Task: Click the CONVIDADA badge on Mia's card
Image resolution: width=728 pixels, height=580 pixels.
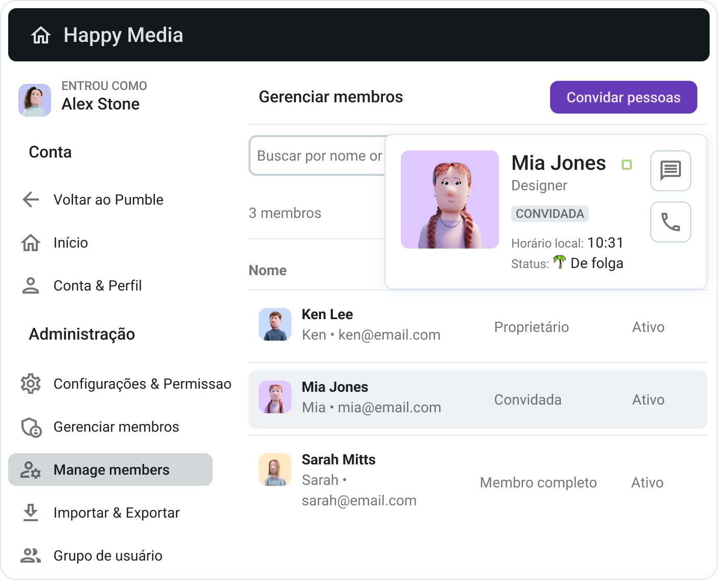Action: click(550, 214)
